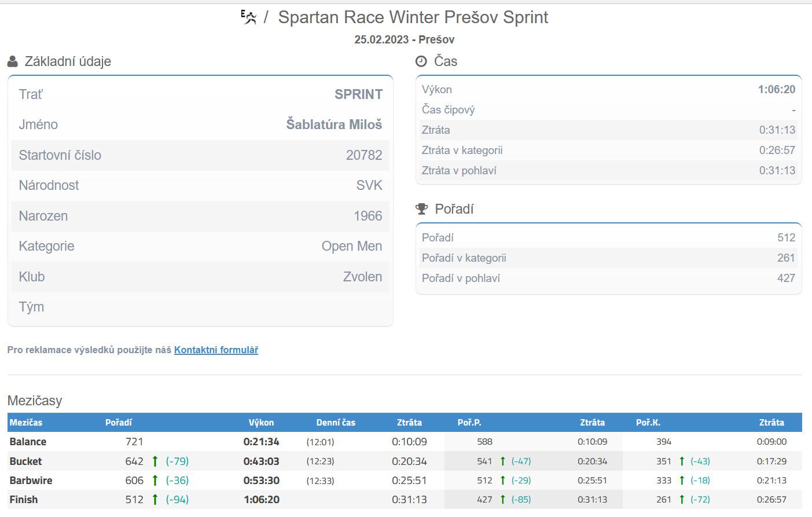Click the Balance day time (12:01)
Screen dimensions: 812x517
point(321,442)
